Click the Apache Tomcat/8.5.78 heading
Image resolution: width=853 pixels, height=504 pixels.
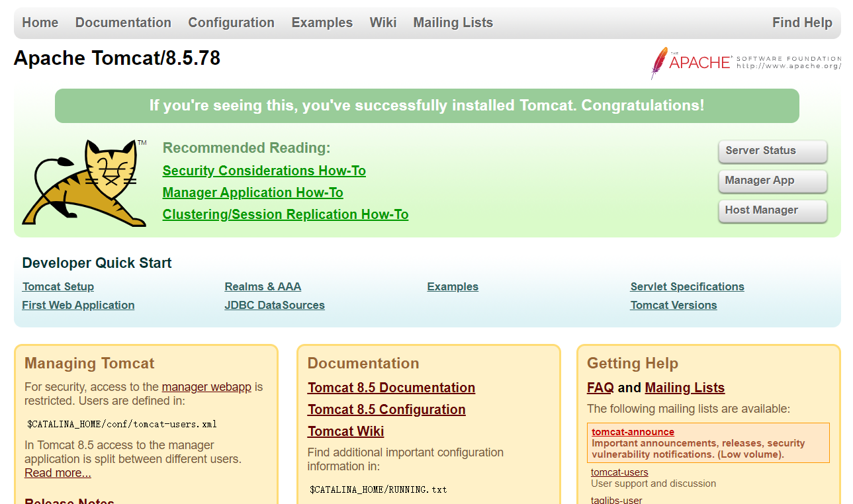(117, 58)
